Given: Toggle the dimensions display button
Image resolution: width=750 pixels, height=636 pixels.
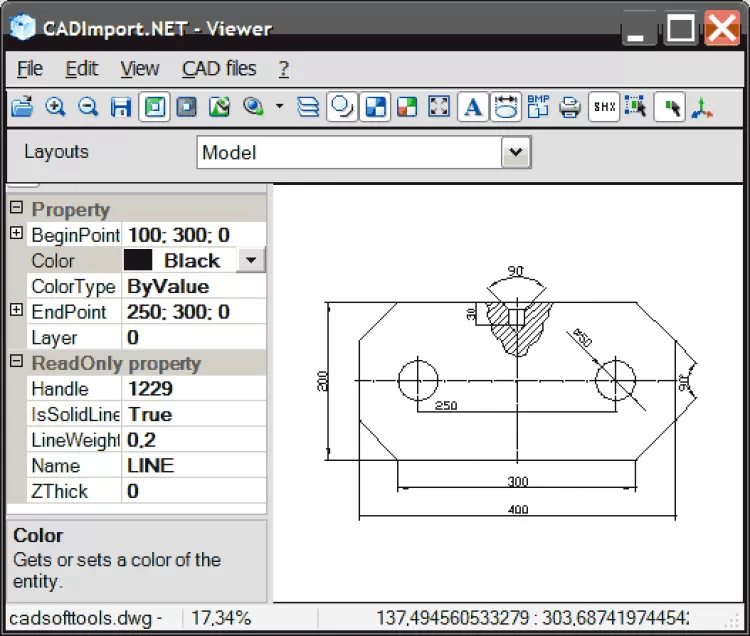Looking at the screenshot, I should [x=506, y=107].
